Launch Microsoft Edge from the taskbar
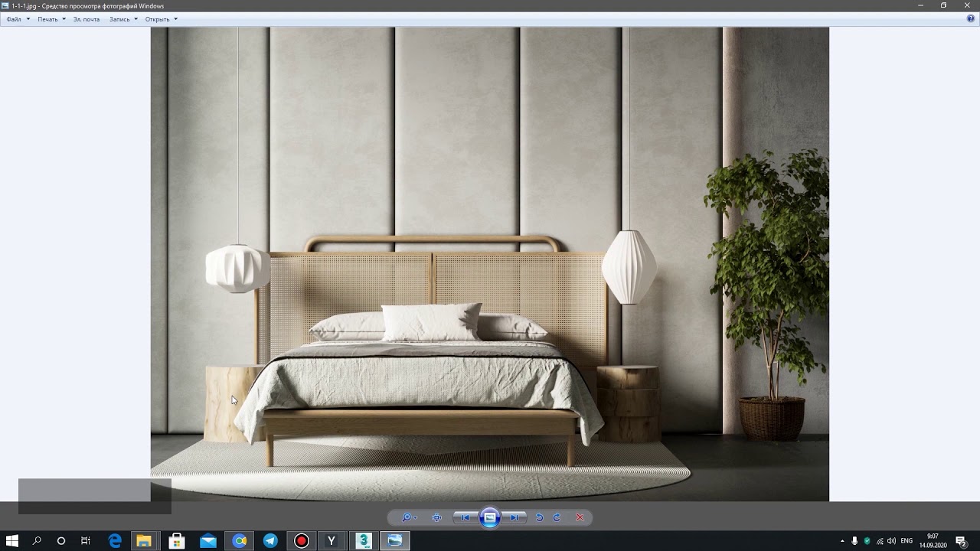Viewport: 980px width, 551px height. [115, 541]
